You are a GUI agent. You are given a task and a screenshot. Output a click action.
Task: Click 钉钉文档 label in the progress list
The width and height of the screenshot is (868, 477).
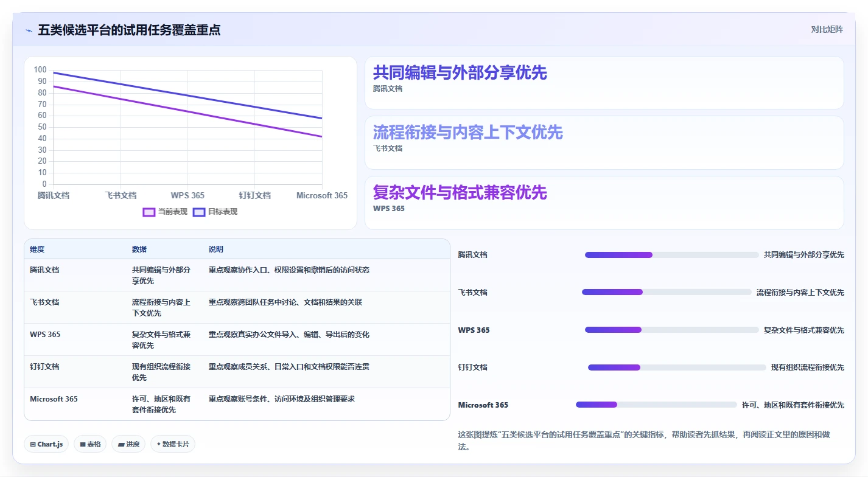[473, 367]
